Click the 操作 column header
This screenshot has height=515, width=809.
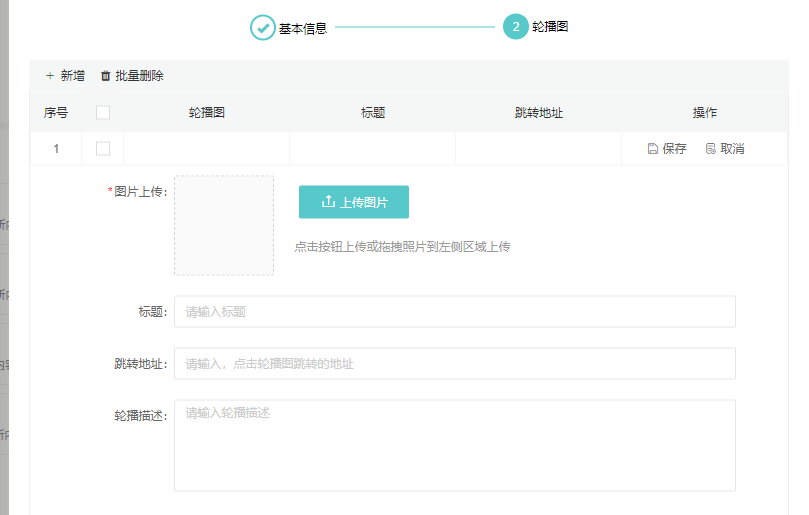(x=704, y=112)
